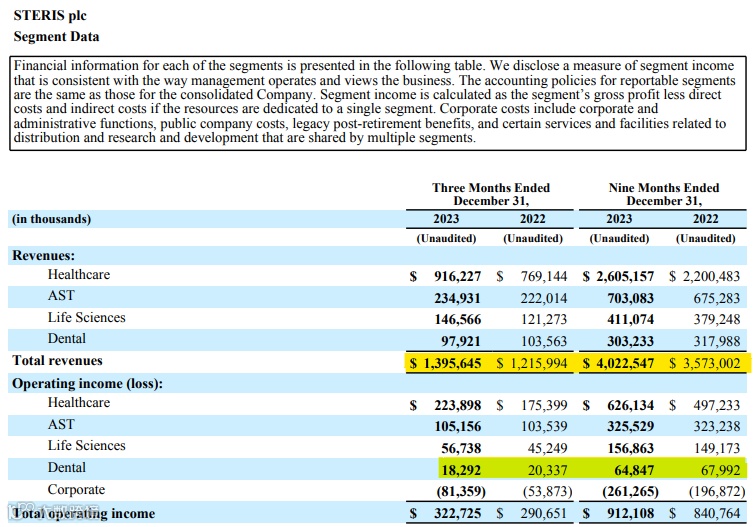Click Healthcare operating income 626,134
This screenshot has width=754, height=527.
click(630, 405)
